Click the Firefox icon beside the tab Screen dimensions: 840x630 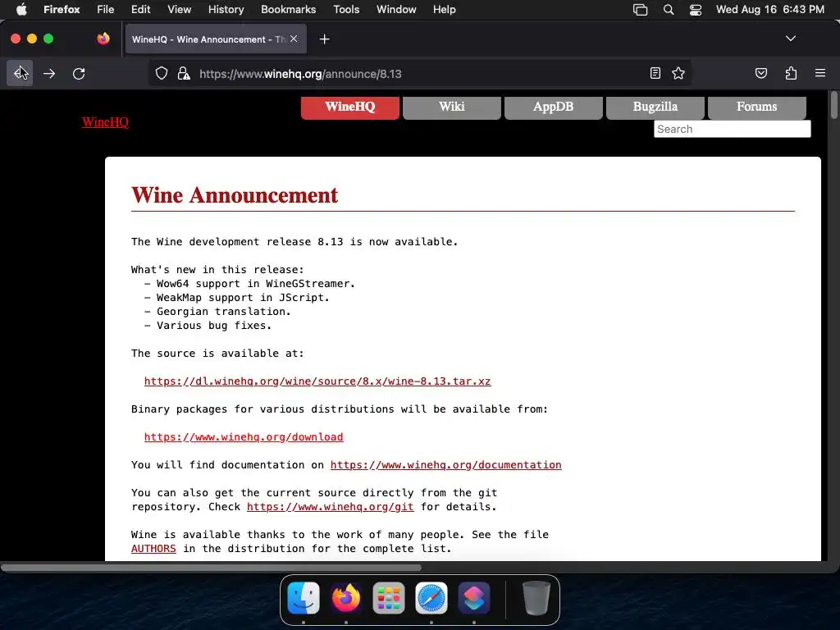coord(103,39)
